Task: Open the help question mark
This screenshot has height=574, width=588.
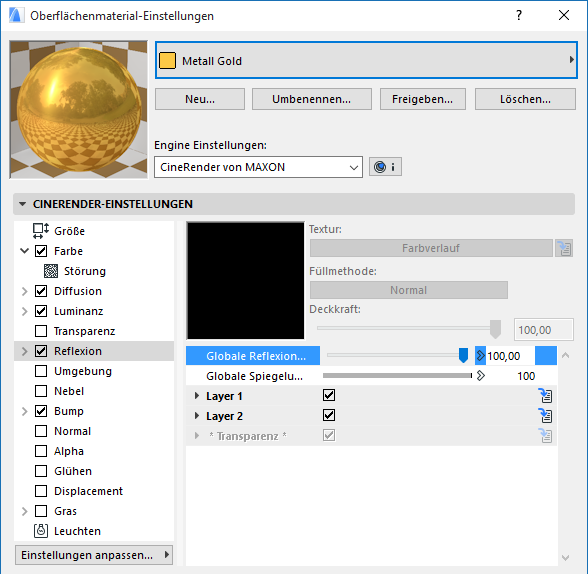Action: pyautogui.click(x=519, y=15)
